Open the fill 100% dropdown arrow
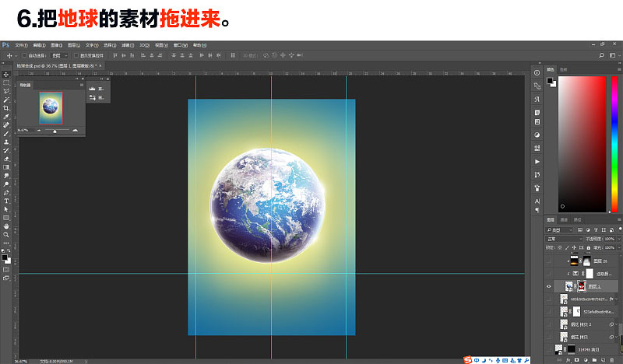This screenshot has height=364, width=623. 618,247
